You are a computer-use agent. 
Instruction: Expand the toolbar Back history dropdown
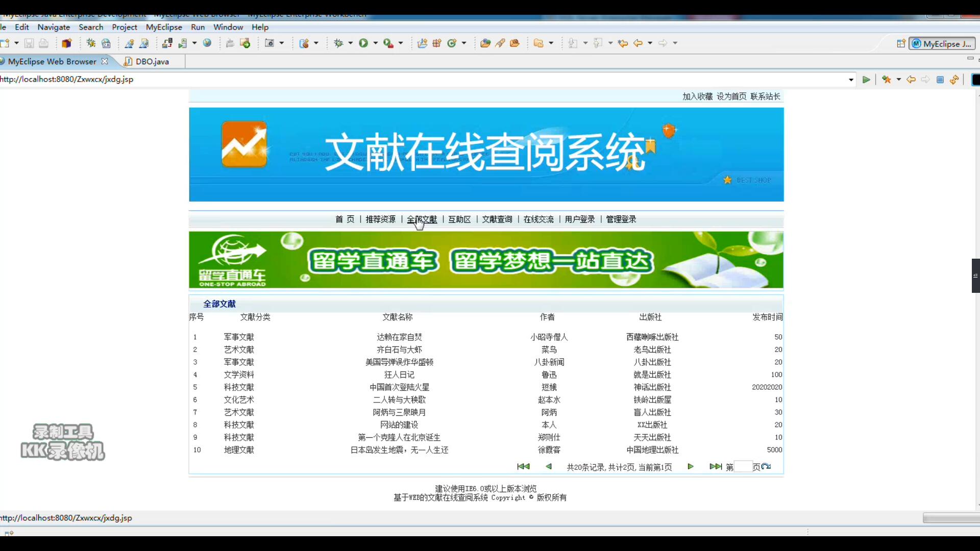tap(650, 43)
